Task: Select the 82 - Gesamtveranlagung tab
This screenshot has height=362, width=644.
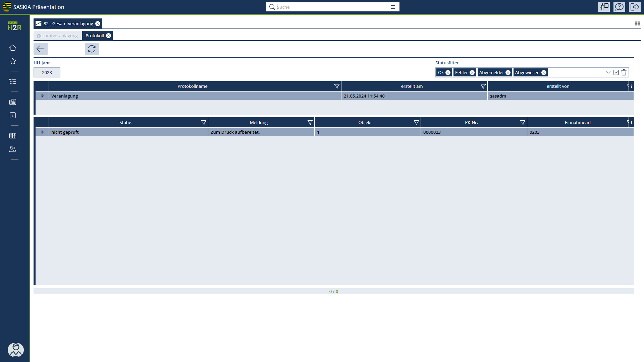Action: click(68, 24)
